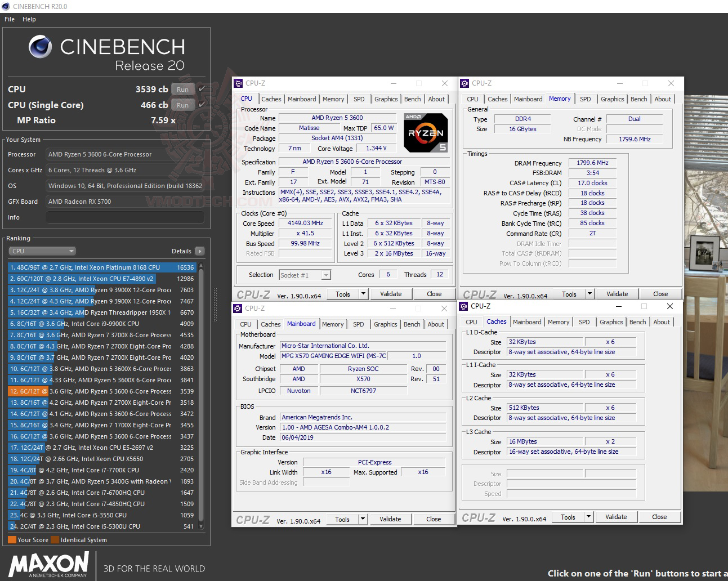Open the SPD tab in the CPU-Z Memory window
This screenshot has height=581, width=728.
tap(586, 99)
